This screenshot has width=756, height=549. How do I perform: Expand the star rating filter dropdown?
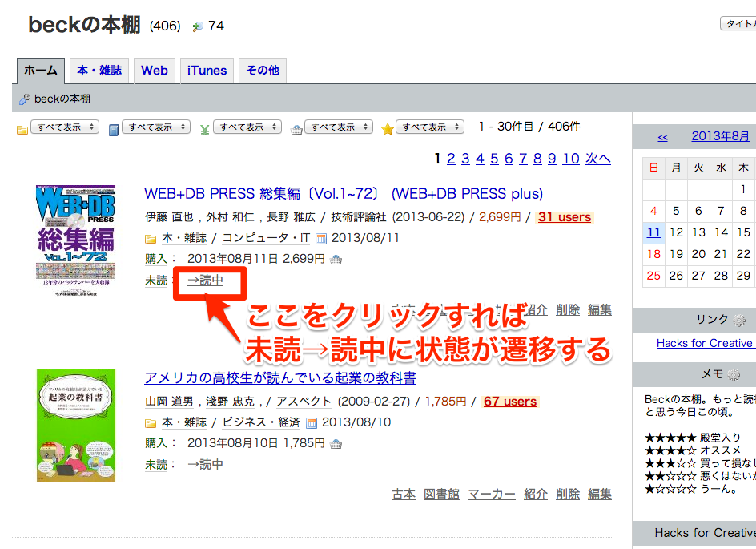point(429,127)
